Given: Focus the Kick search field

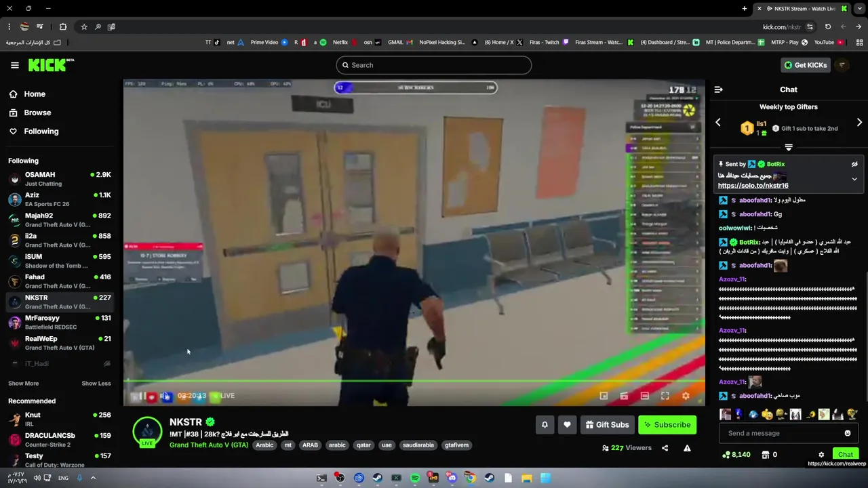Looking at the screenshot, I should (433, 65).
